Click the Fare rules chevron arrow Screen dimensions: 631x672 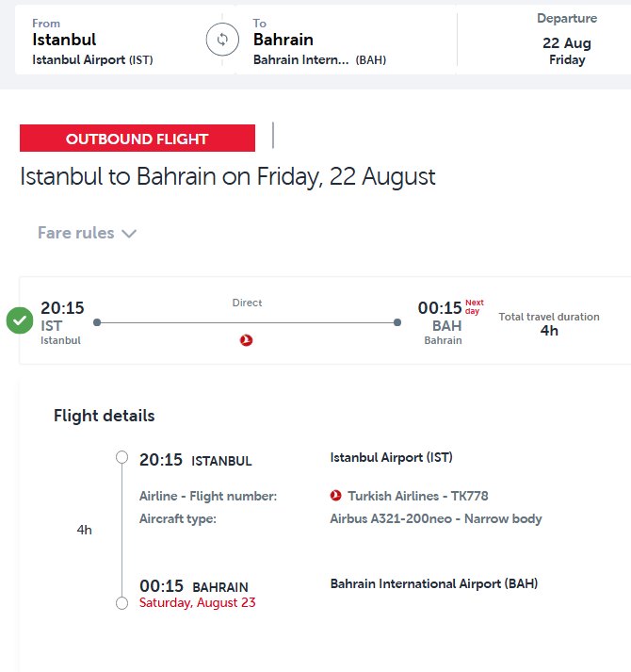click(x=129, y=234)
